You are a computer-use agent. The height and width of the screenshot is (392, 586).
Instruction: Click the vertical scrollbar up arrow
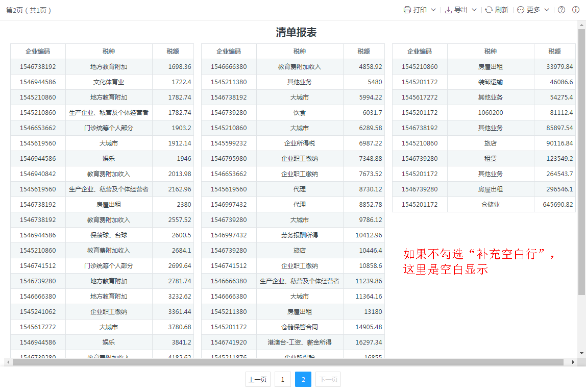coord(581,25)
